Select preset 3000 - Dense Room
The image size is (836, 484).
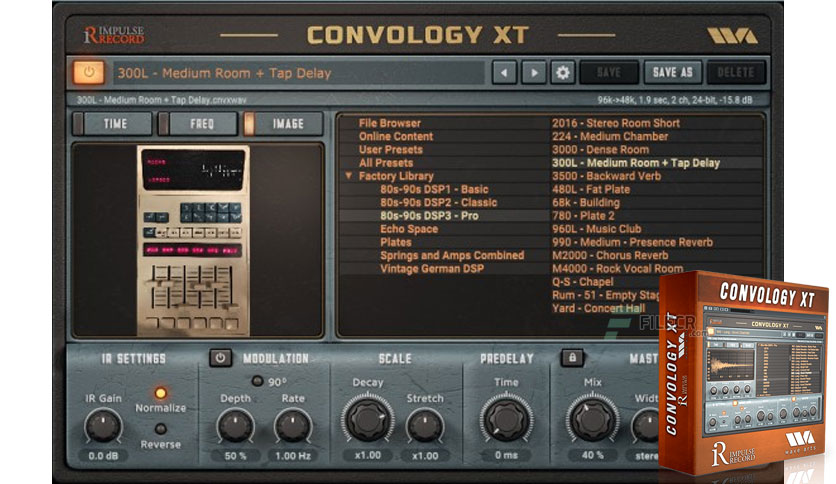click(600, 150)
